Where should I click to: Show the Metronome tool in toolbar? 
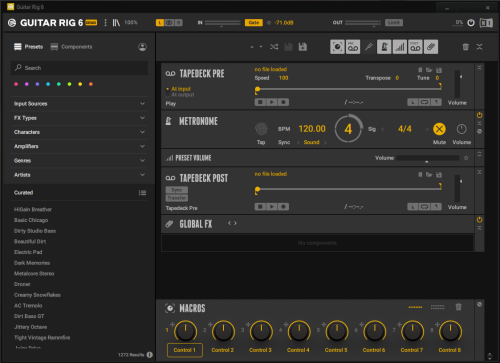[384, 47]
